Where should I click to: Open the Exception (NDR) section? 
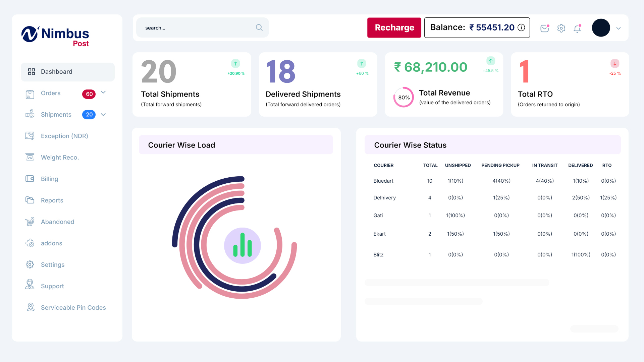pos(64,136)
